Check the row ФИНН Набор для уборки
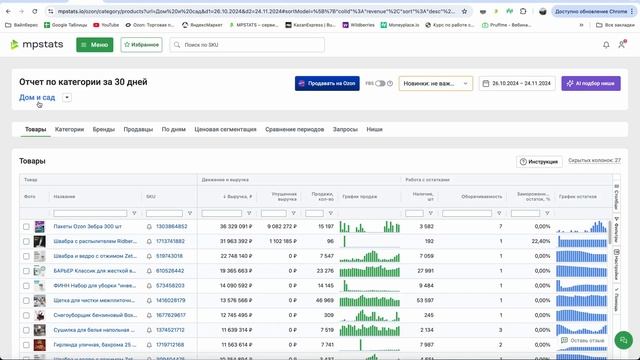 coord(26,286)
